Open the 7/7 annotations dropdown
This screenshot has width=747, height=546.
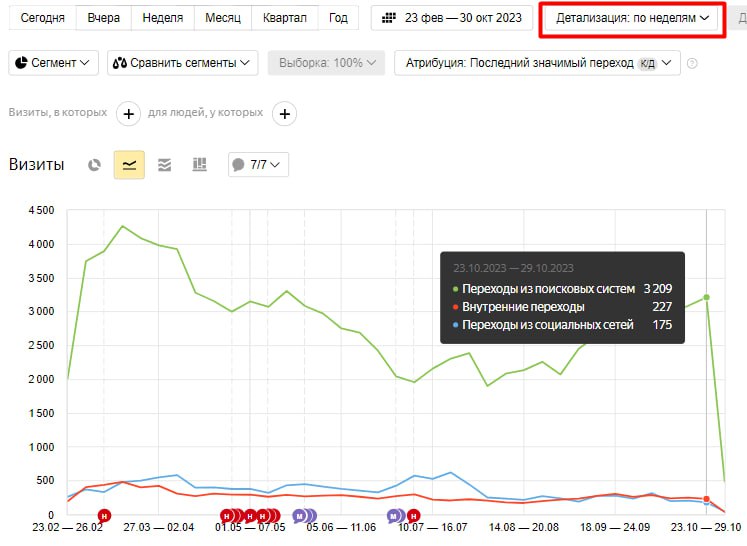click(258, 165)
